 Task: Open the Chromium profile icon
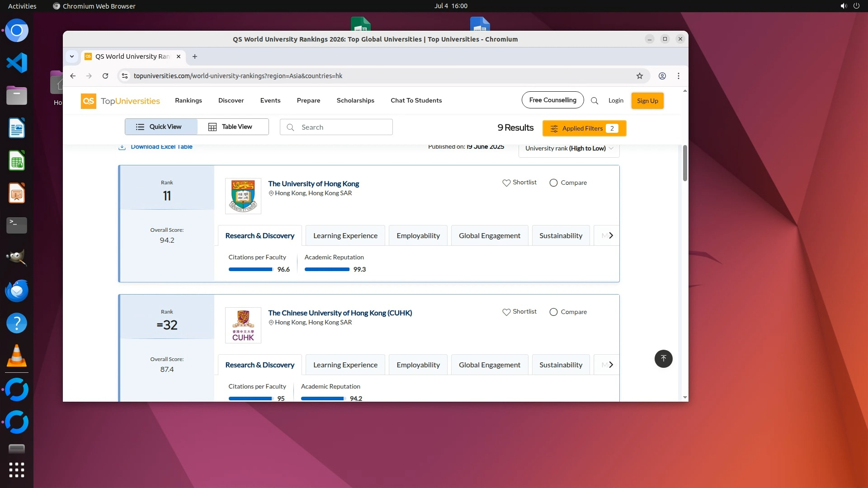point(662,76)
